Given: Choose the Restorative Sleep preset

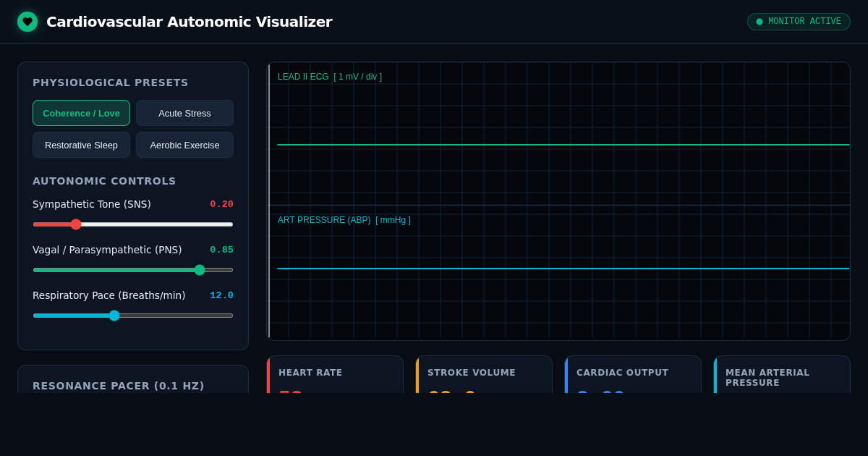Looking at the screenshot, I should point(81,145).
